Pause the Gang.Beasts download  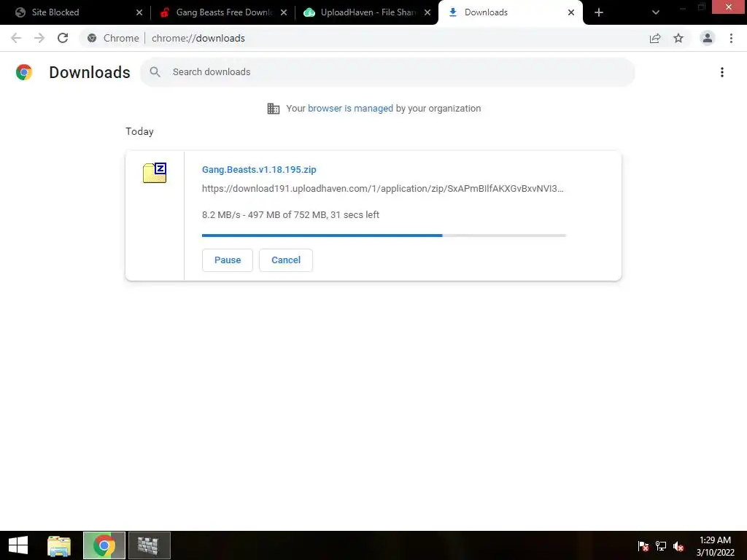[x=228, y=260]
